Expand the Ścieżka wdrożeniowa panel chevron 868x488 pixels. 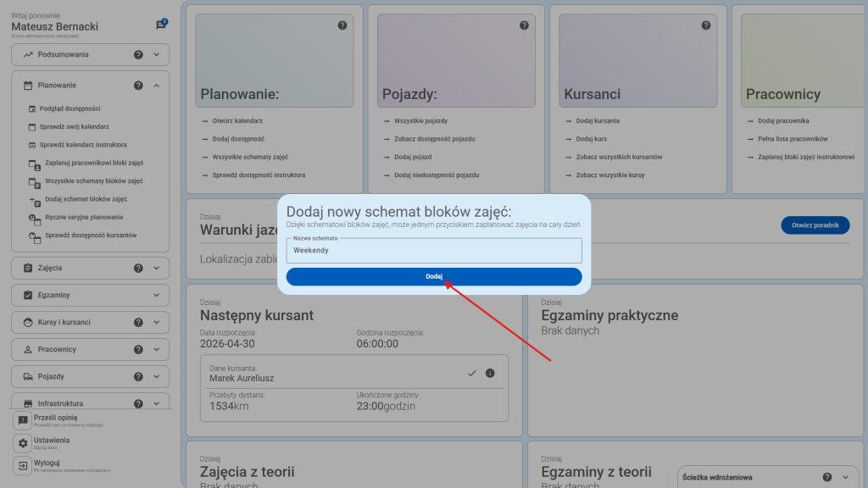[x=845, y=477]
